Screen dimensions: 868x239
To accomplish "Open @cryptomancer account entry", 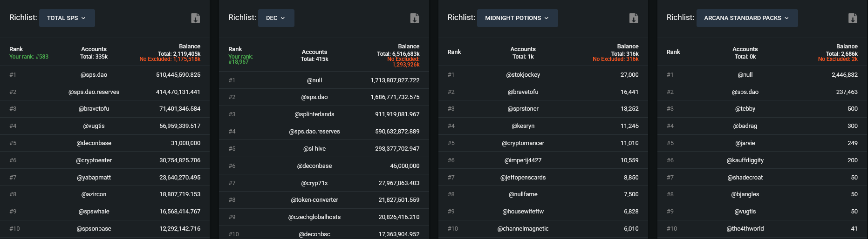I will pyautogui.click(x=523, y=143).
